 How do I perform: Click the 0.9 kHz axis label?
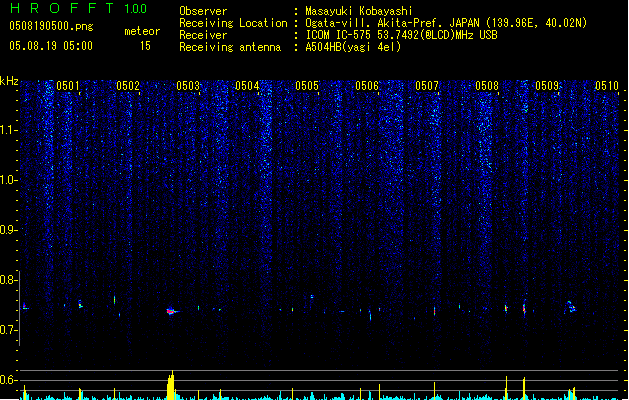tap(9, 230)
